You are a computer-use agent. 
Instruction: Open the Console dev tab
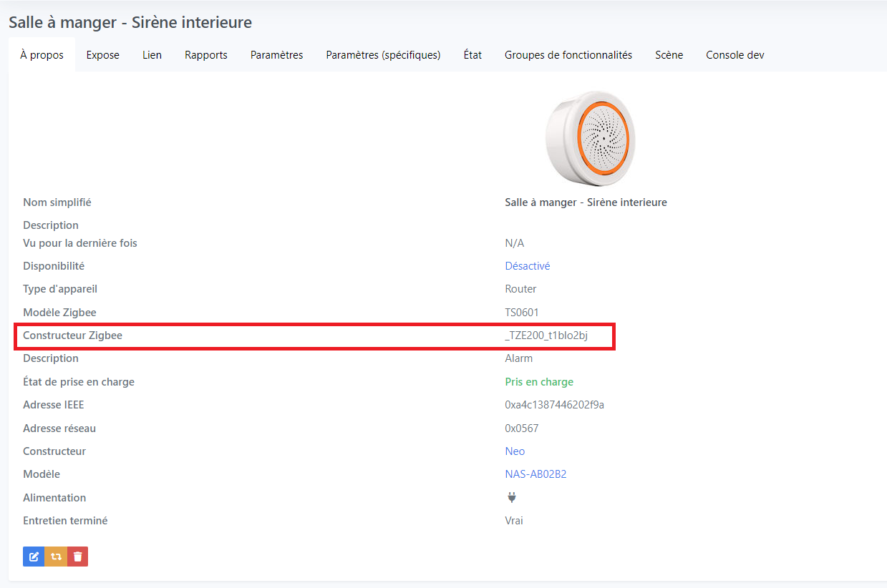(735, 55)
